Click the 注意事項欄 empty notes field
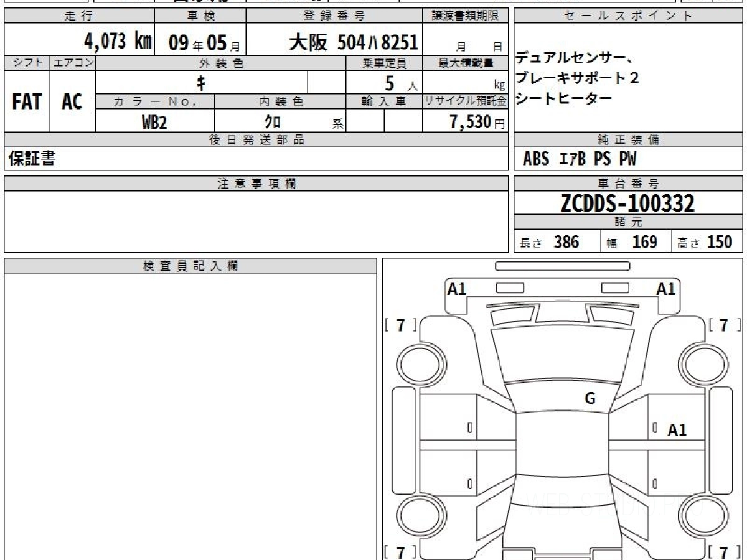The image size is (747, 560). point(256,221)
